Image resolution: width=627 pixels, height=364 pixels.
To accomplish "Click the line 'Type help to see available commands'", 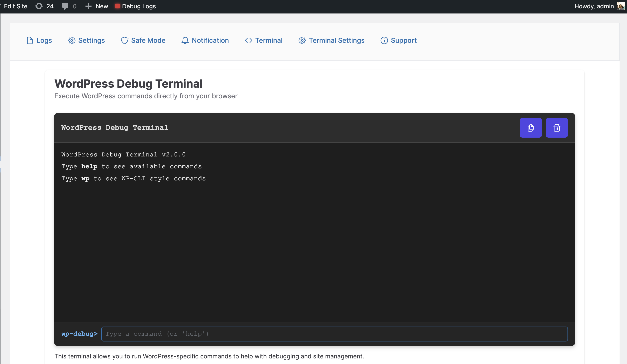I will [131, 166].
